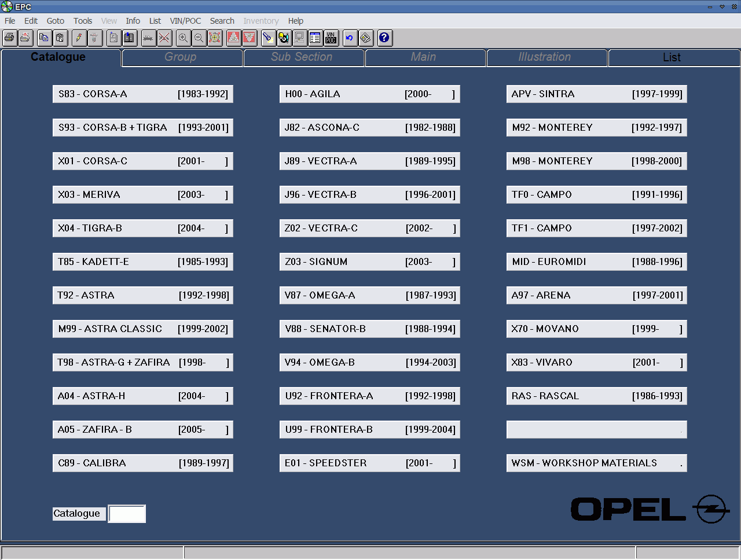Click the open book toolbar icon
Screen dimensions: 741x560
[129, 38]
